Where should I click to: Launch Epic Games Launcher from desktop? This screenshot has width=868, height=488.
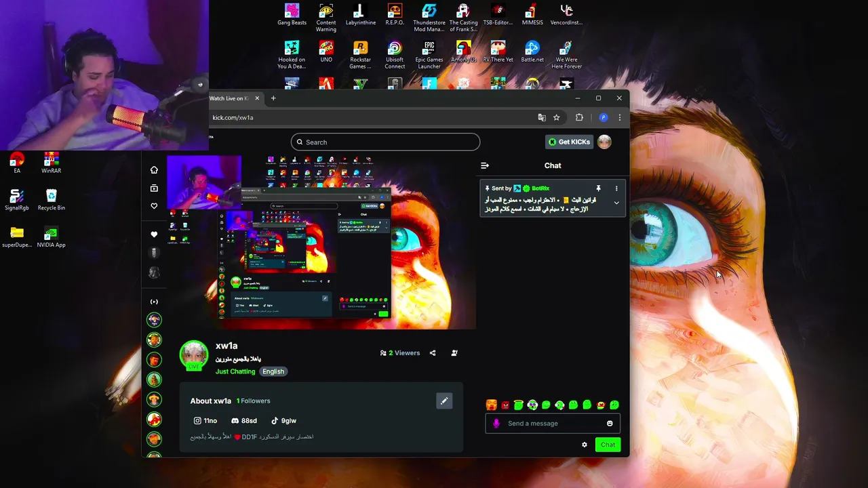click(x=429, y=55)
